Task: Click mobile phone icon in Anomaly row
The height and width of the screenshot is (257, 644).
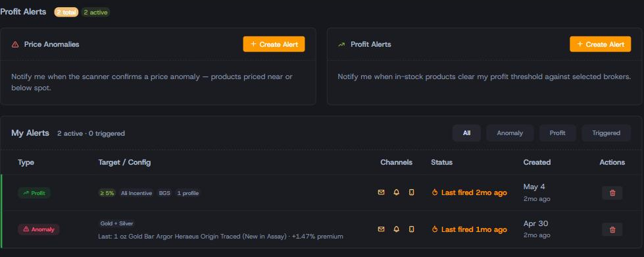Action: [411, 229]
